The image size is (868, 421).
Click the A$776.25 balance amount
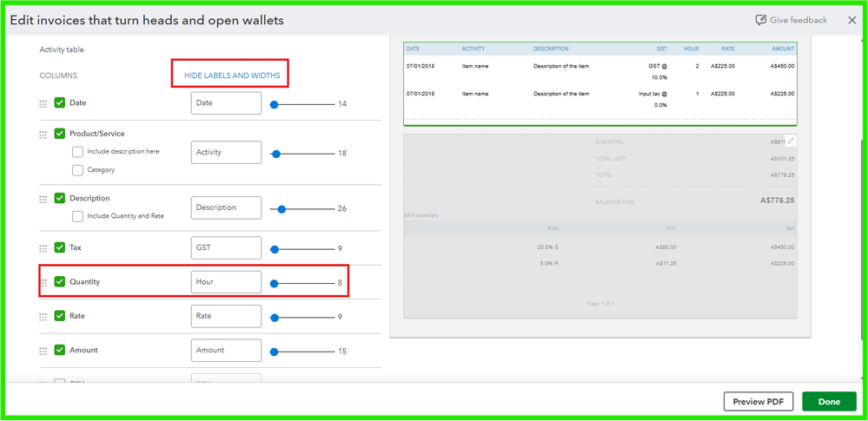[778, 201]
